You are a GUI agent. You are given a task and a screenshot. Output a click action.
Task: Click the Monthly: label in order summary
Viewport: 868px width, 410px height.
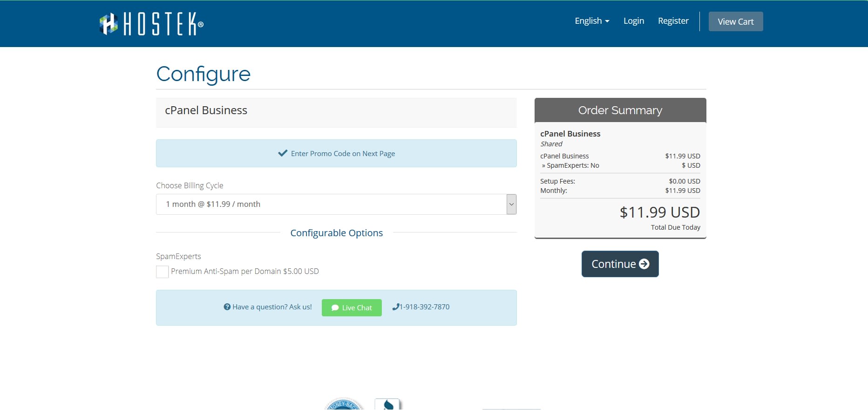click(x=554, y=191)
